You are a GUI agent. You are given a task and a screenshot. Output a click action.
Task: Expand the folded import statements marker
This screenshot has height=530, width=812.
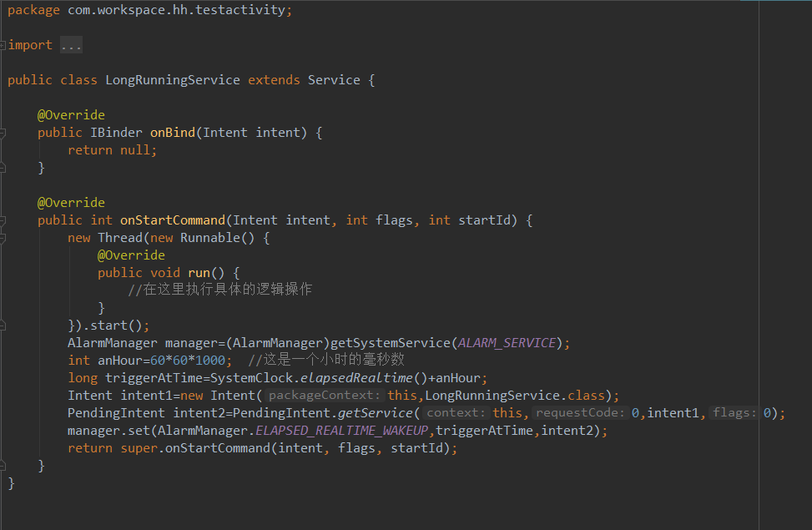pos(3,46)
